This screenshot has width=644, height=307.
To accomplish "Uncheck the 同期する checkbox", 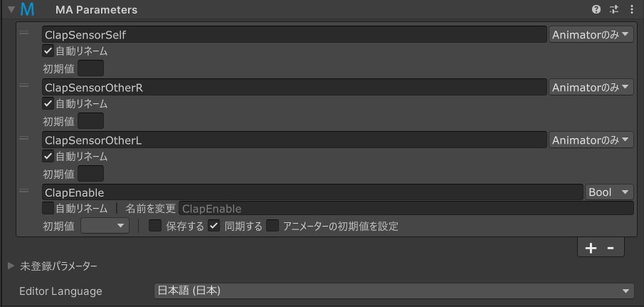I will [x=214, y=226].
